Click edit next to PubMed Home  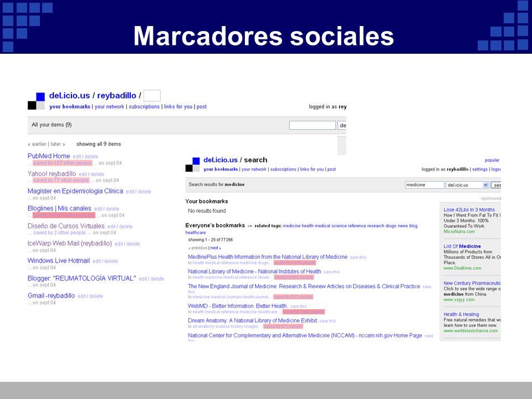pyautogui.click(x=76, y=157)
